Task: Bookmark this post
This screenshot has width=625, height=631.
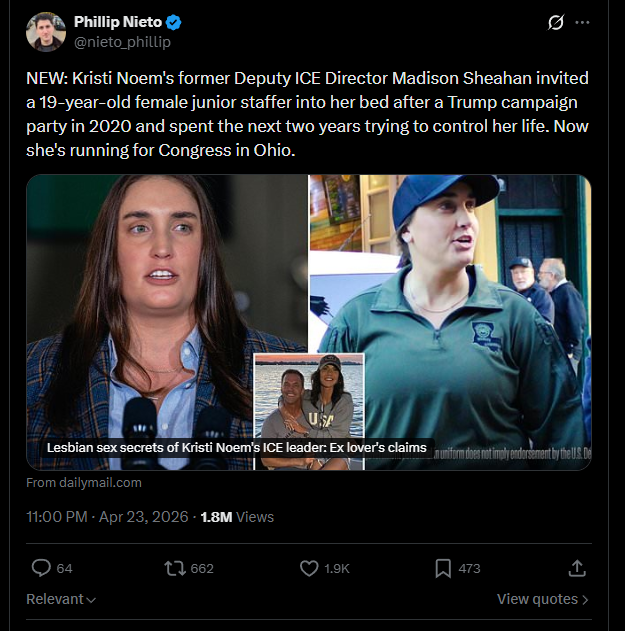Action: click(443, 568)
